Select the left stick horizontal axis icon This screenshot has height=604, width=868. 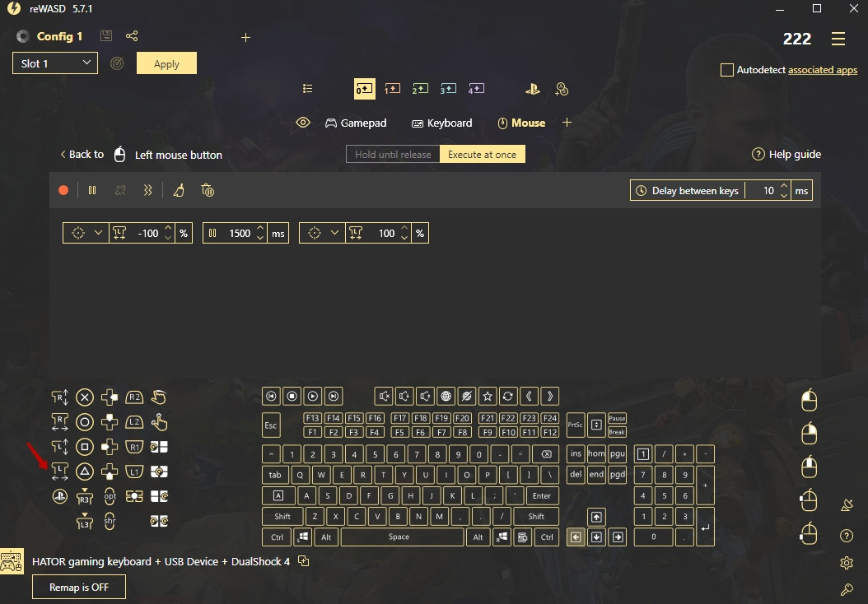tap(60, 472)
